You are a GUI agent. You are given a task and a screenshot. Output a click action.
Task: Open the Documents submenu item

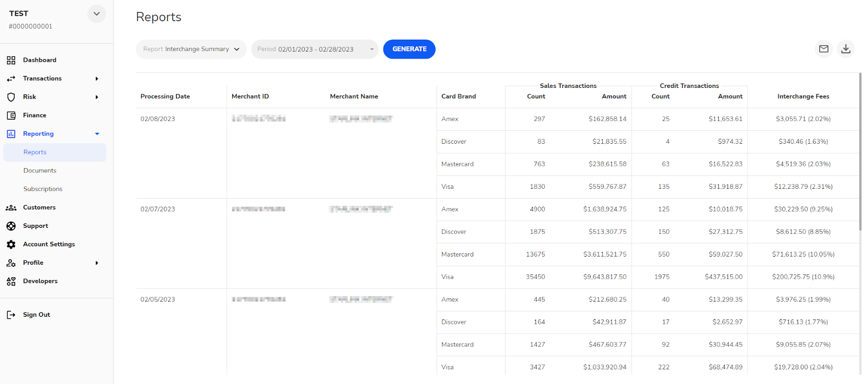40,171
